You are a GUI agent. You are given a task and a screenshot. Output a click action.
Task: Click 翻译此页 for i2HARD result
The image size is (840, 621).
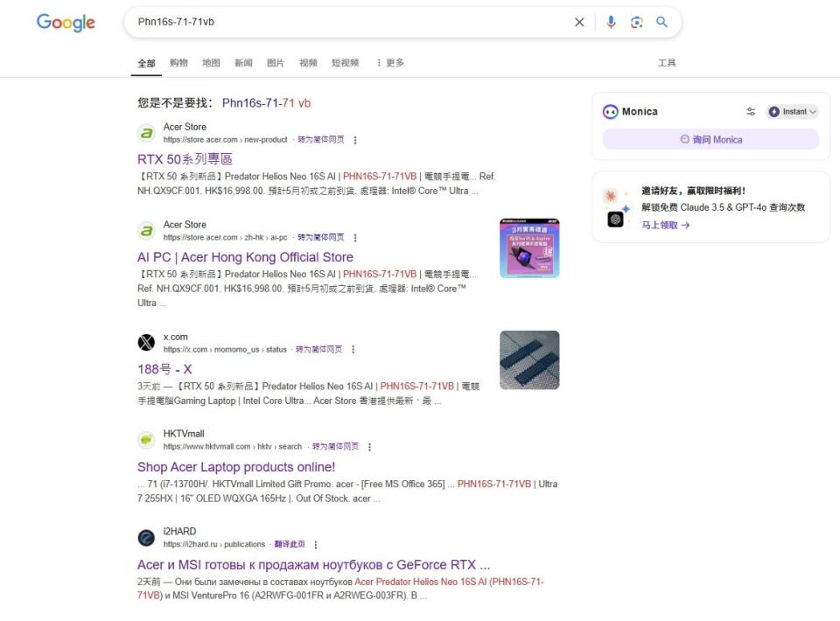click(x=290, y=544)
